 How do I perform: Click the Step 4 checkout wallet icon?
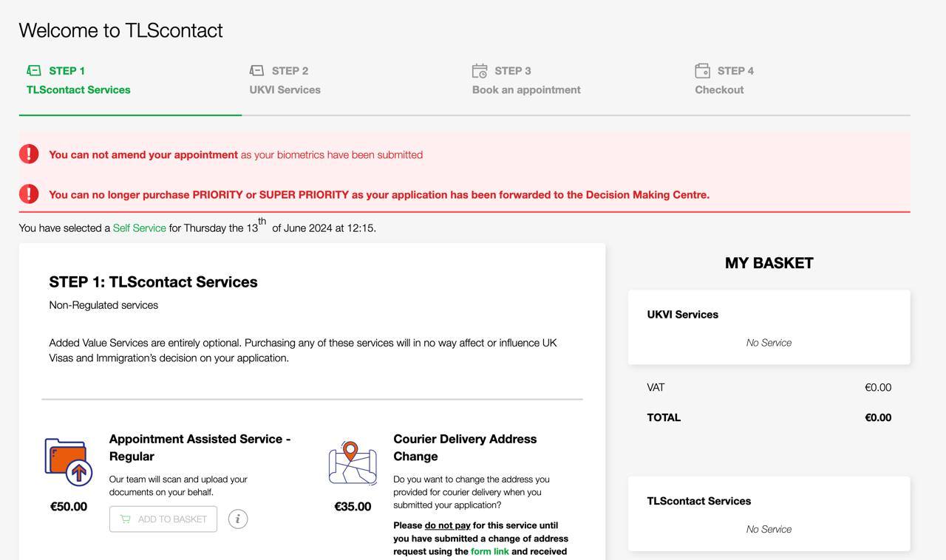click(x=702, y=71)
